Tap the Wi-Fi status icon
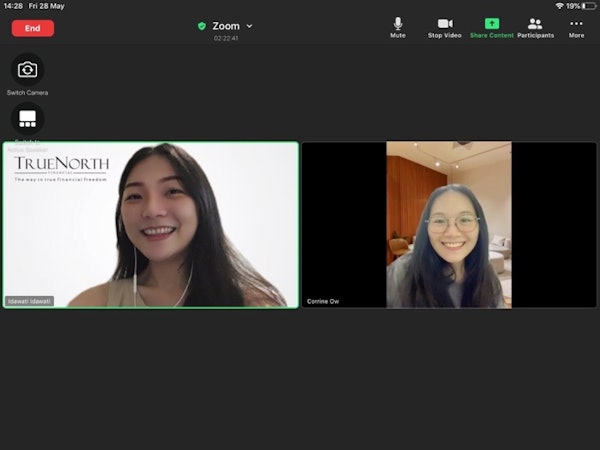The height and width of the screenshot is (450, 600). point(559,6)
